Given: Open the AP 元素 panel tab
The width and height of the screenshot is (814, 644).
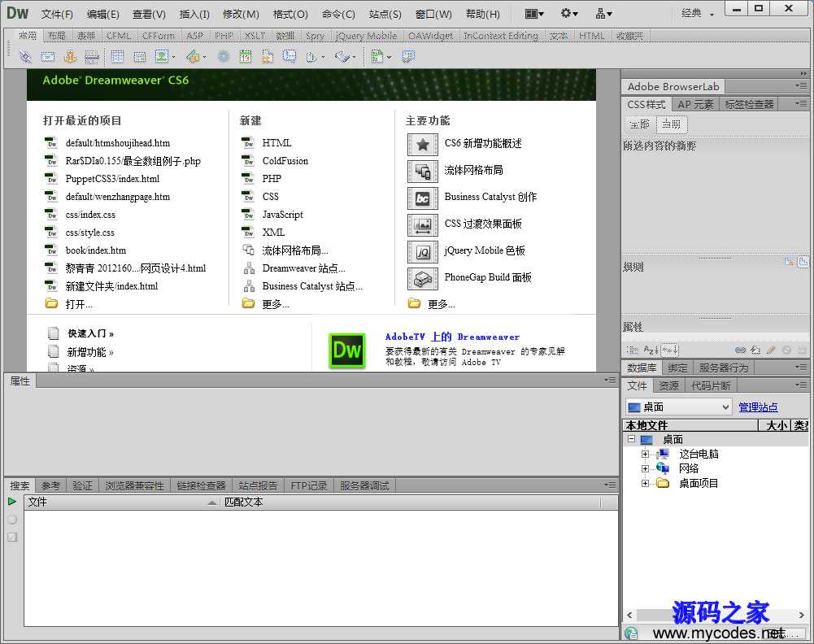Looking at the screenshot, I should click(x=695, y=104).
